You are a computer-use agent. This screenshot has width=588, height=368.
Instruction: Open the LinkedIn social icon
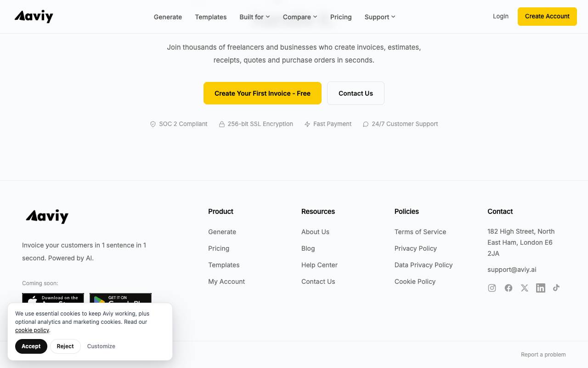(541, 288)
